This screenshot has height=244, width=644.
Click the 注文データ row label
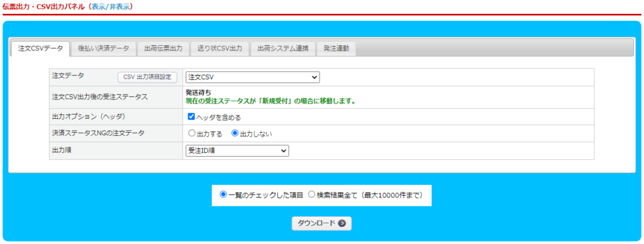click(x=68, y=76)
